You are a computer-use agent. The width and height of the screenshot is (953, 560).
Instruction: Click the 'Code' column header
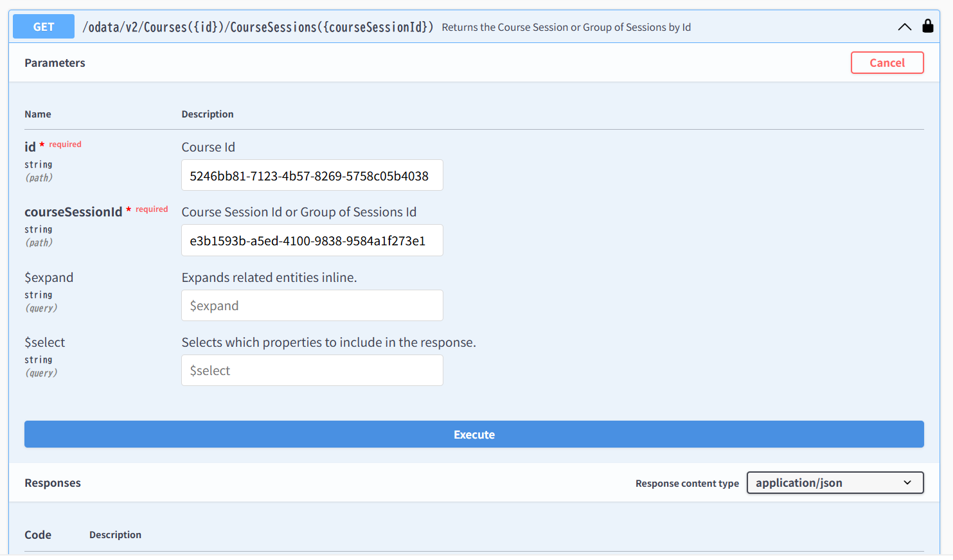38,535
